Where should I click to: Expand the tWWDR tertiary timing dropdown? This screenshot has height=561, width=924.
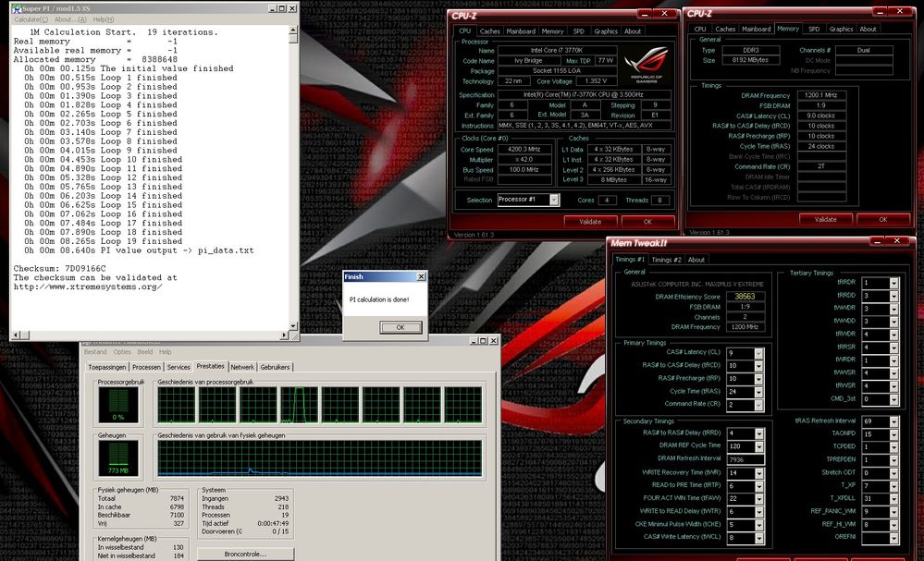(x=894, y=309)
